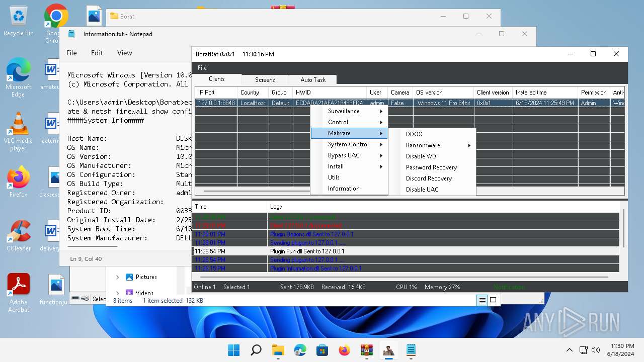
Task: Expand the Control submenu
Action: 349,122
